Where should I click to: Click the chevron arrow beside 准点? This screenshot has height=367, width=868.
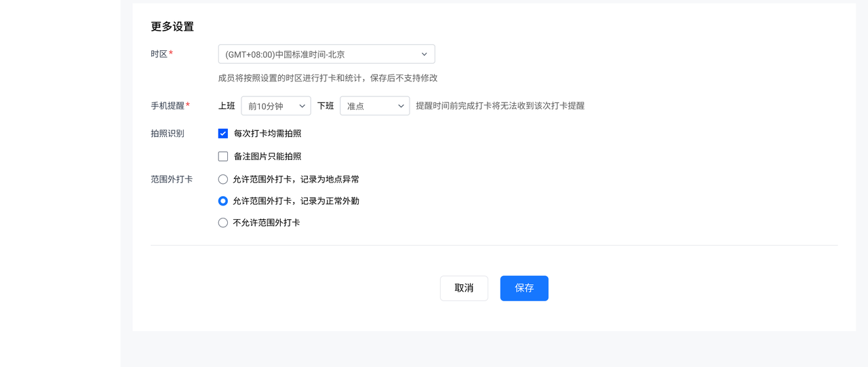(x=401, y=106)
